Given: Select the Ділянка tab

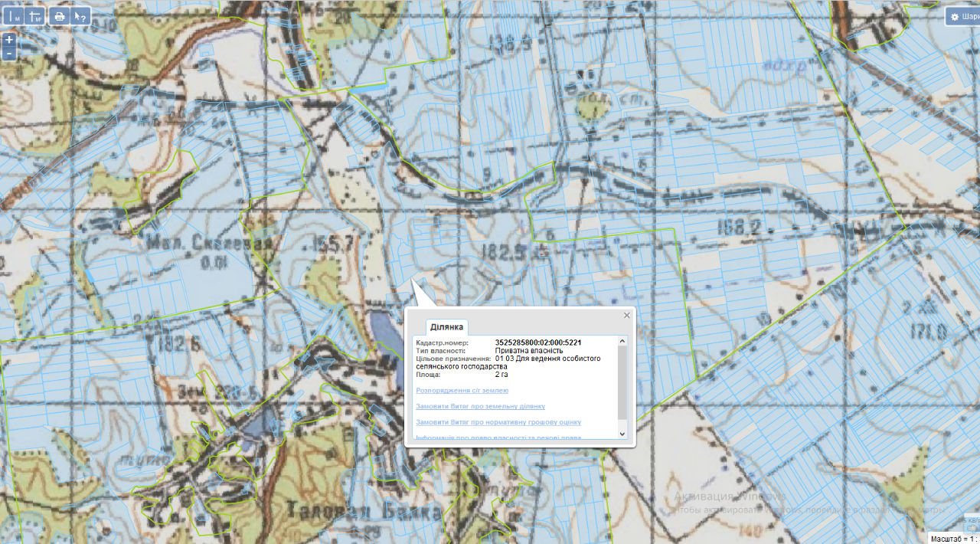Looking at the screenshot, I should (x=446, y=327).
